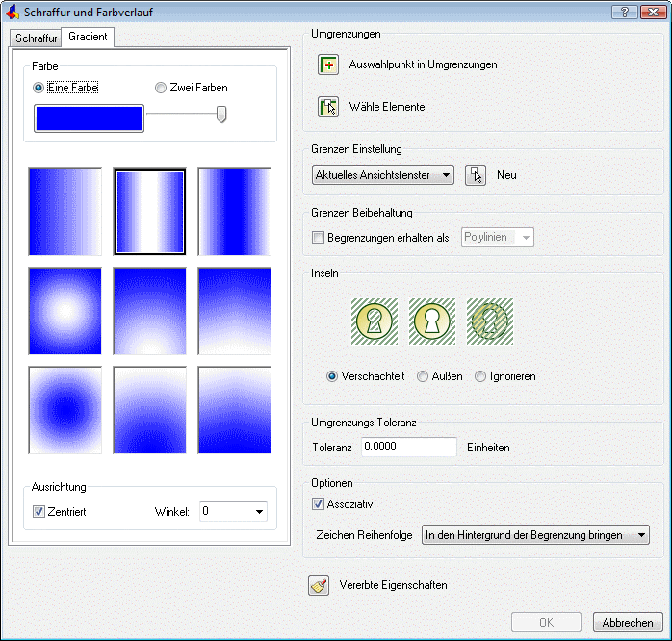Choose the left-to-right linear gradient thumbnail
The height and width of the screenshot is (641, 672).
tap(65, 212)
